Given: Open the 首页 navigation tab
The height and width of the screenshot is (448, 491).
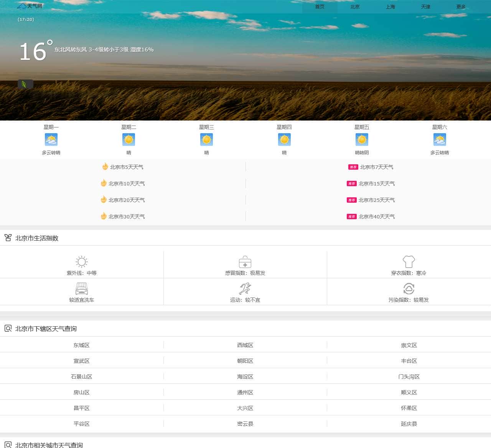Looking at the screenshot, I should click(x=320, y=7).
